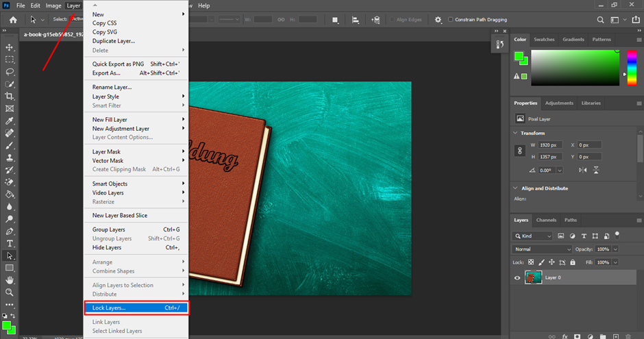Pick a color in green gradient field
The height and width of the screenshot is (339, 644).
pyautogui.click(x=575, y=68)
